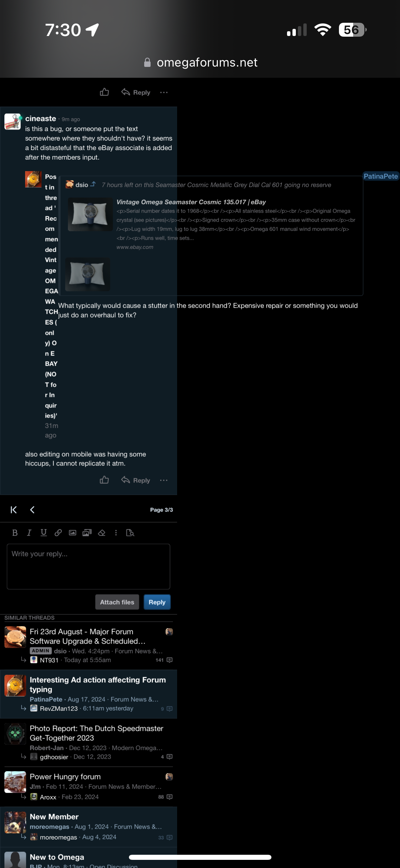Viewport: 400px width, 868px height.
Task: Insert link using the chain icon
Action: pyautogui.click(x=58, y=532)
